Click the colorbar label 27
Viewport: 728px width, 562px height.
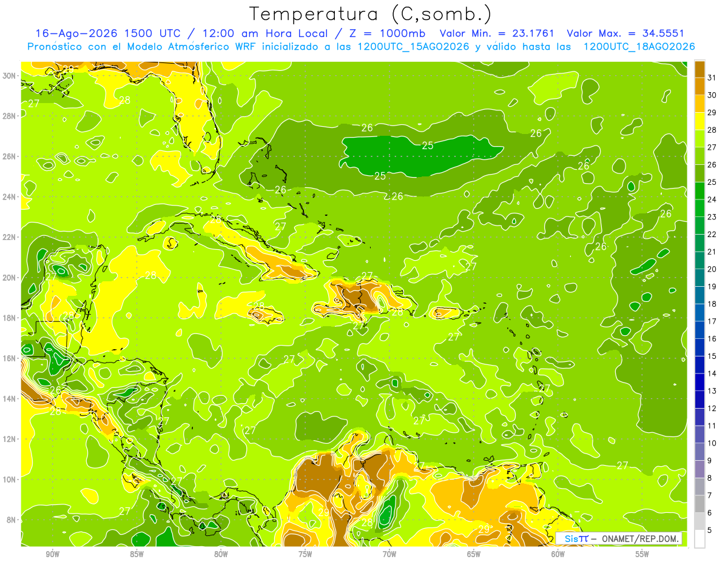pyautogui.click(x=712, y=147)
